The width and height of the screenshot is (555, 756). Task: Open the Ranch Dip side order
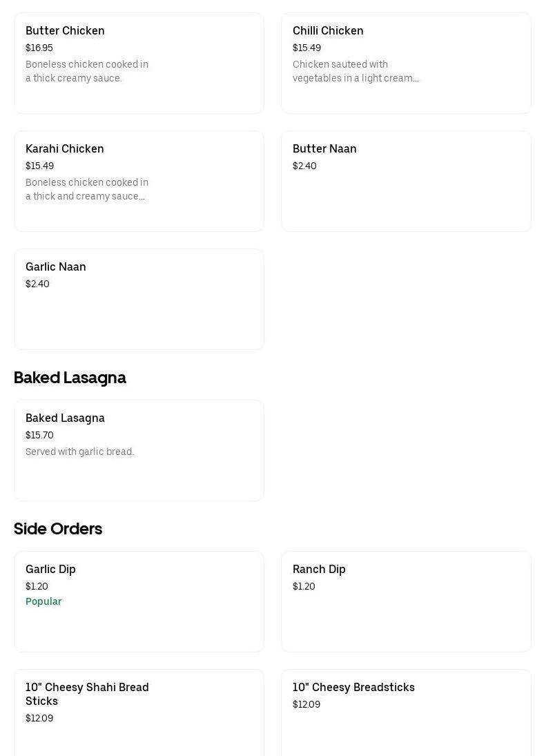pyautogui.click(x=319, y=570)
